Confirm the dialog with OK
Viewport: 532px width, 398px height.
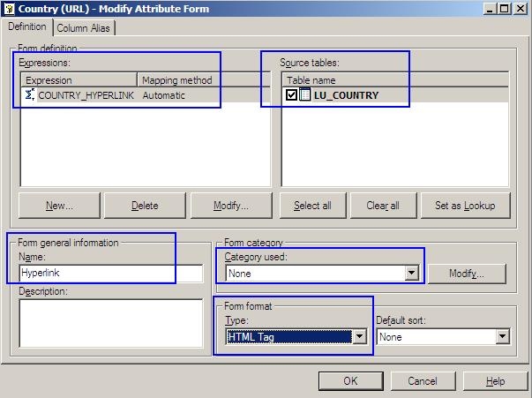350,381
